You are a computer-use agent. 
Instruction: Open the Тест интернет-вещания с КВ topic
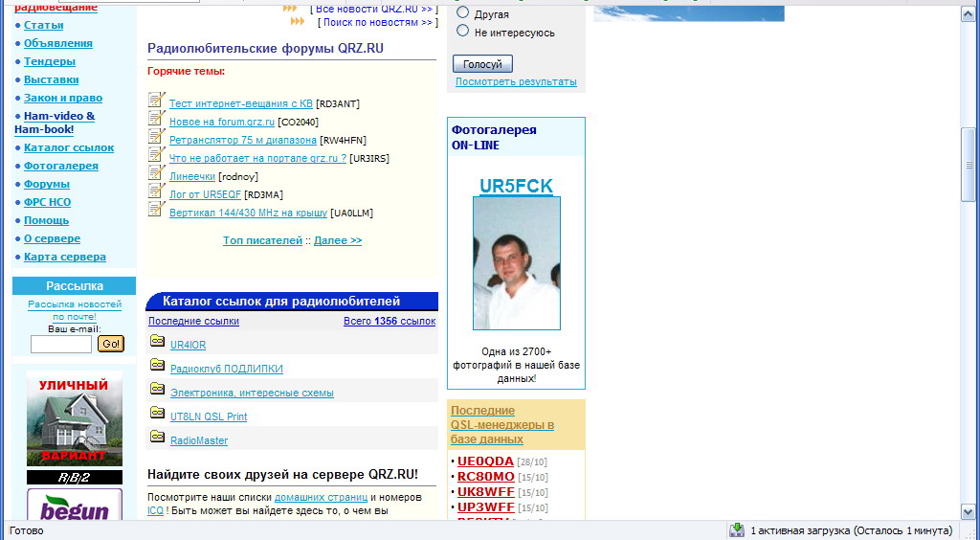[x=241, y=103]
